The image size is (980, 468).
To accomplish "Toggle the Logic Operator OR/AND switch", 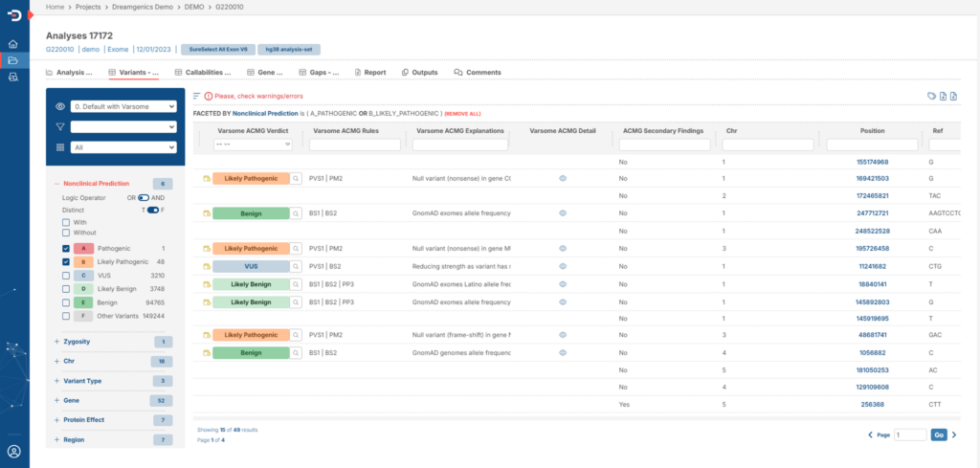I will click(x=144, y=197).
